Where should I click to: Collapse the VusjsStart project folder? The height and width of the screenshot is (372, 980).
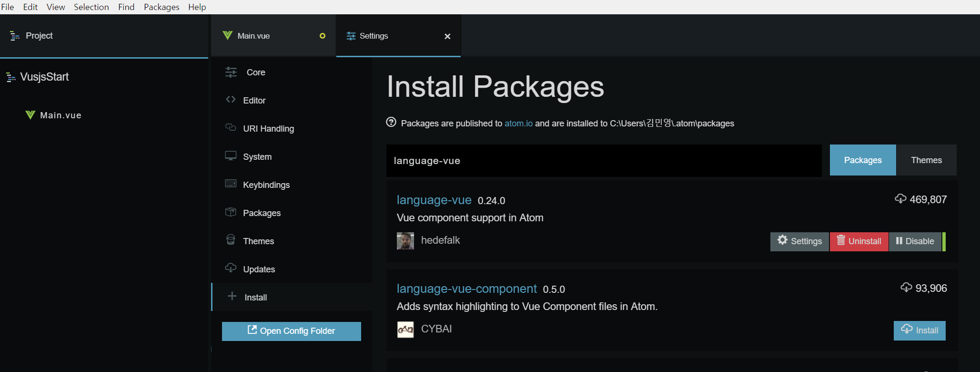coord(44,77)
